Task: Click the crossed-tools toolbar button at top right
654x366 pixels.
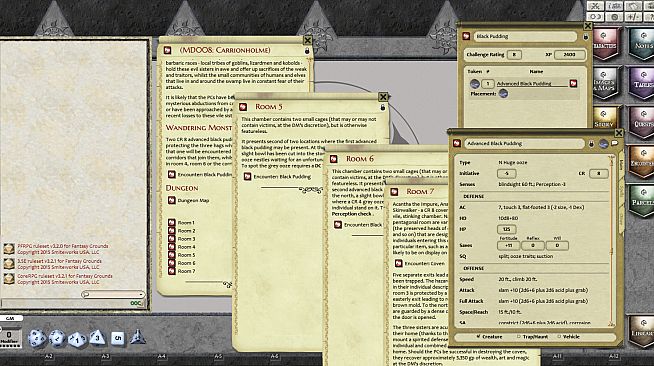Action: (x=596, y=6)
